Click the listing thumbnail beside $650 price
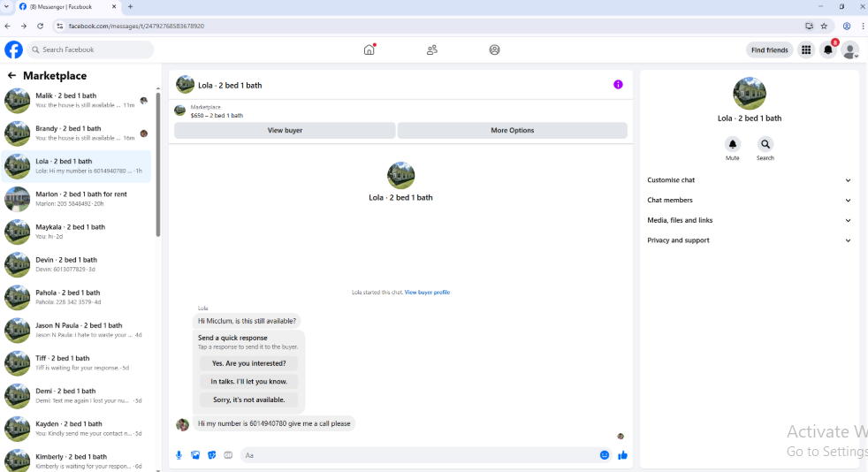Image resolution: width=868 pixels, height=472 pixels. pyautogui.click(x=180, y=110)
